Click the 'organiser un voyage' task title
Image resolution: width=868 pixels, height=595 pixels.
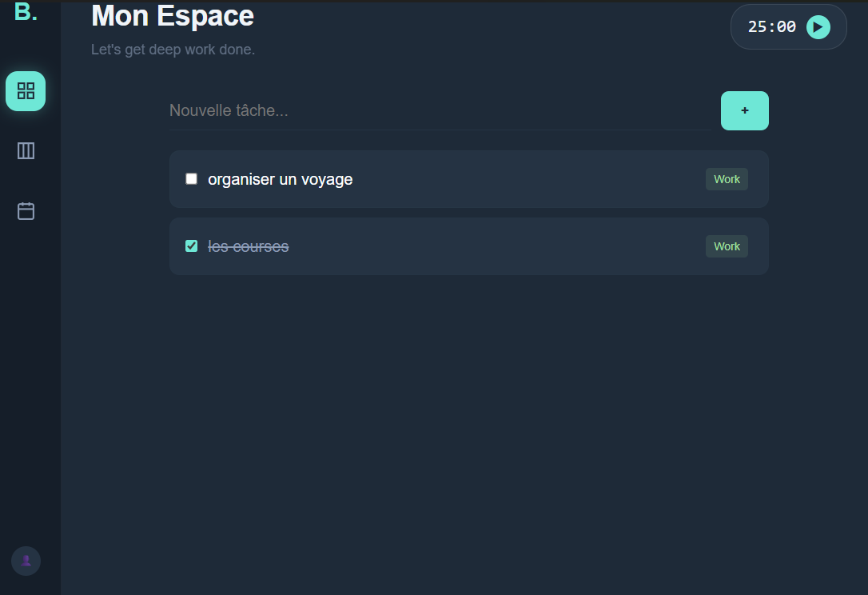point(280,179)
